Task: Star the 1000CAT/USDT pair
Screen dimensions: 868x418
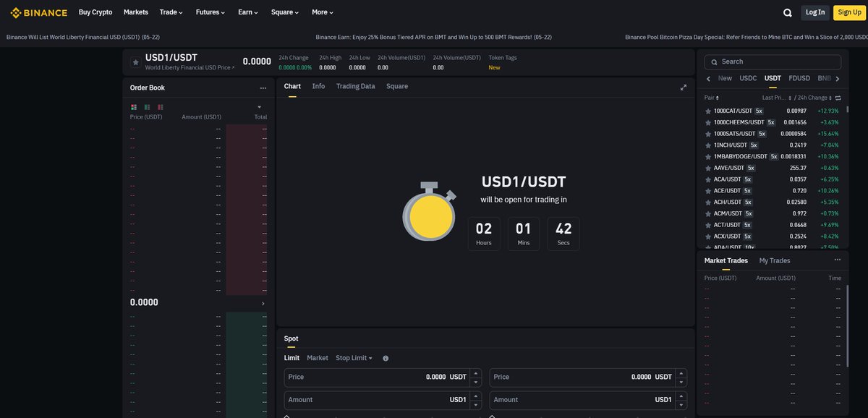Action: point(708,111)
